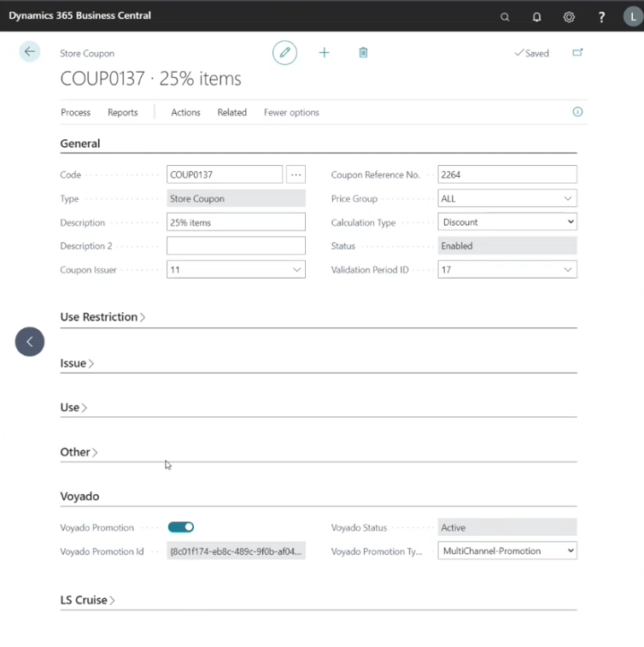Image resolution: width=644 pixels, height=647 pixels.
Task: Click the Voyado Status value Active
Action: (507, 527)
